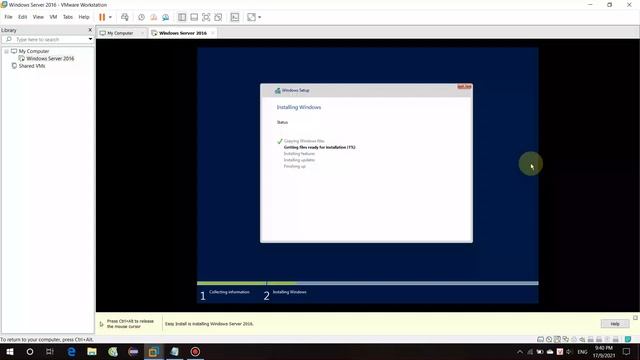
Task: Collapse the My Computer tree node
Action: [x=7, y=51]
